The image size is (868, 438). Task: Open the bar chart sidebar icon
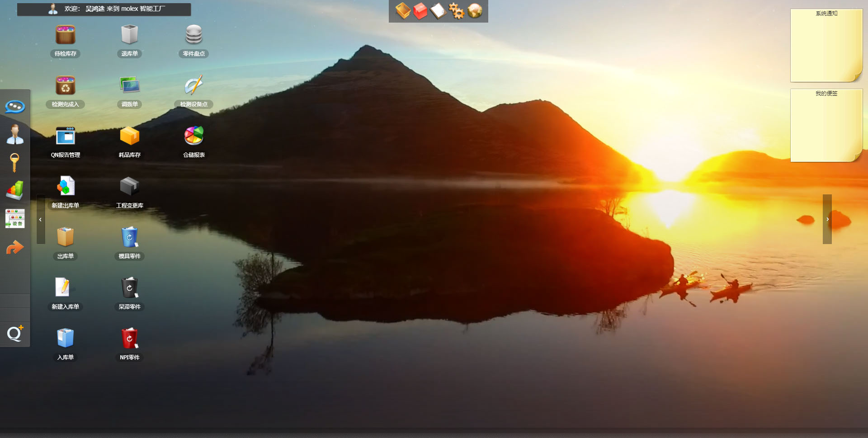[15, 191]
